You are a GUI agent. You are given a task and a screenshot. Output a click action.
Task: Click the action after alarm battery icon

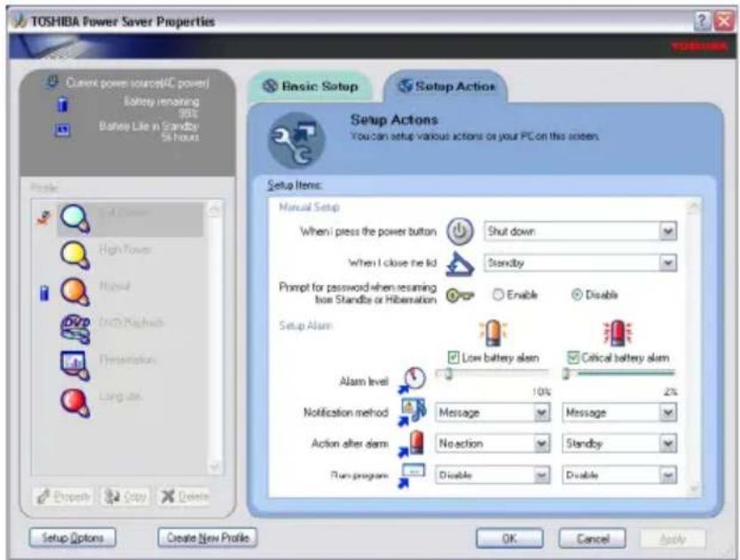[x=411, y=445]
